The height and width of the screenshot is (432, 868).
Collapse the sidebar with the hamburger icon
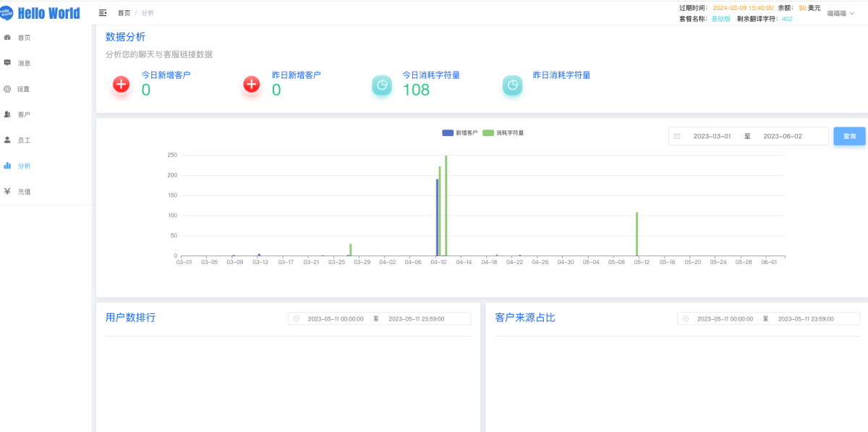pos(103,13)
